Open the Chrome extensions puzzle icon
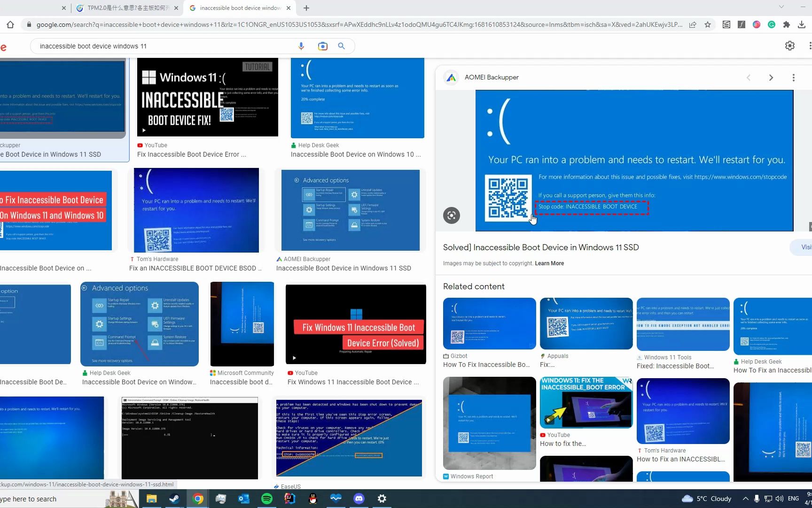This screenshot has width=812, height=508. coord(787,24)
